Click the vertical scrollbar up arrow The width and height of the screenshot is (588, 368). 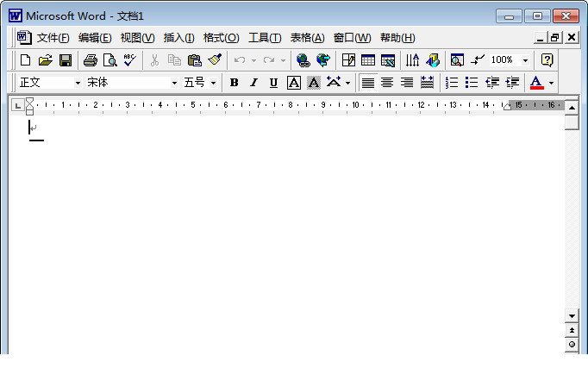coord(572,108)
